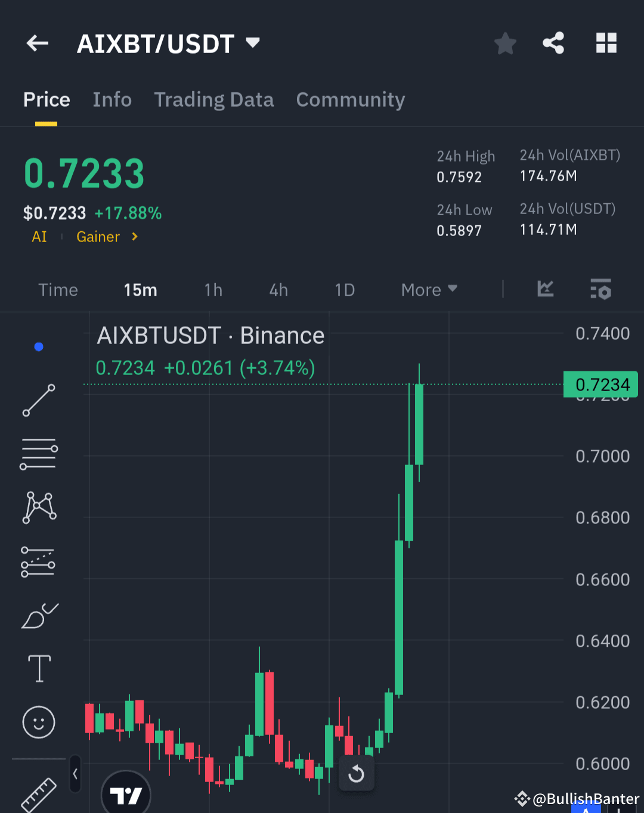Image resolution: width=644 pixels, height=813 pixels.
Task: Toggle the indicators panel
Action: [x=600, y=290]
